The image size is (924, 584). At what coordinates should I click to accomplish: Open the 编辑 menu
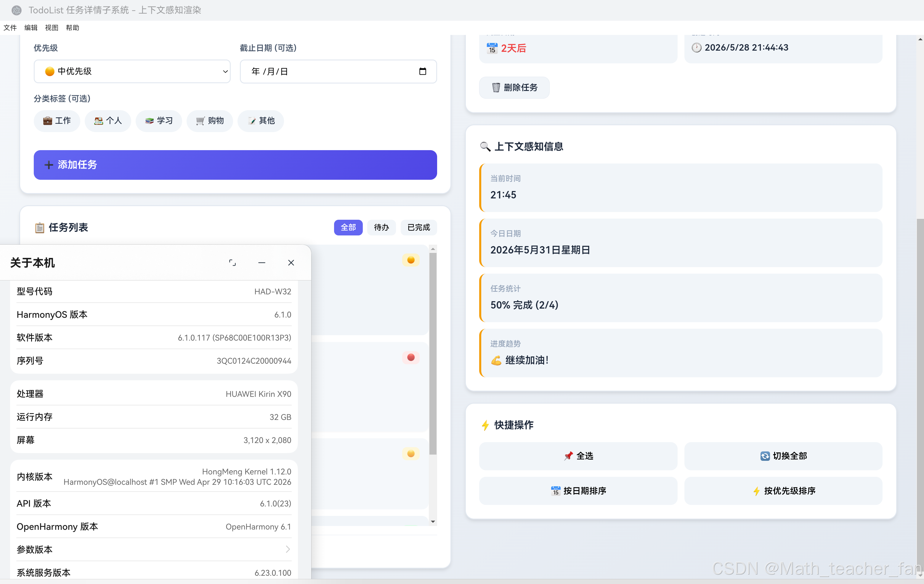(31, 28)
